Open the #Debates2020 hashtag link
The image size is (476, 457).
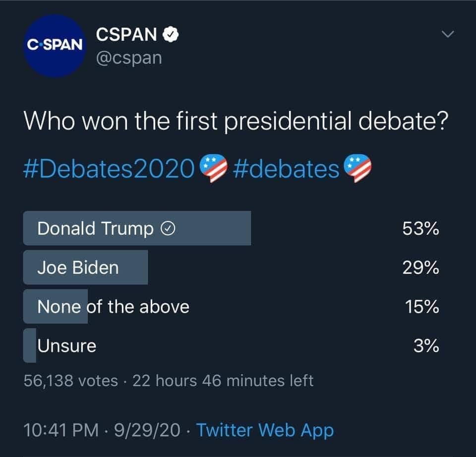click(109, 169)
